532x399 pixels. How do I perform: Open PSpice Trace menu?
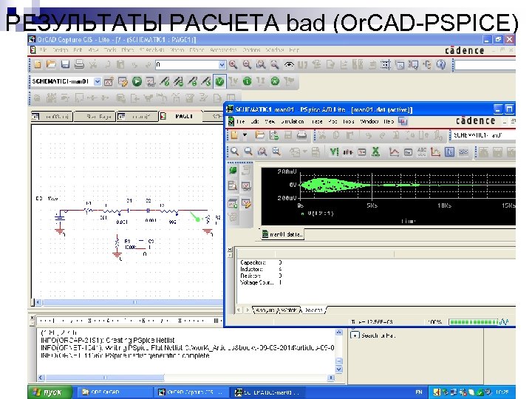click(317, 121)
